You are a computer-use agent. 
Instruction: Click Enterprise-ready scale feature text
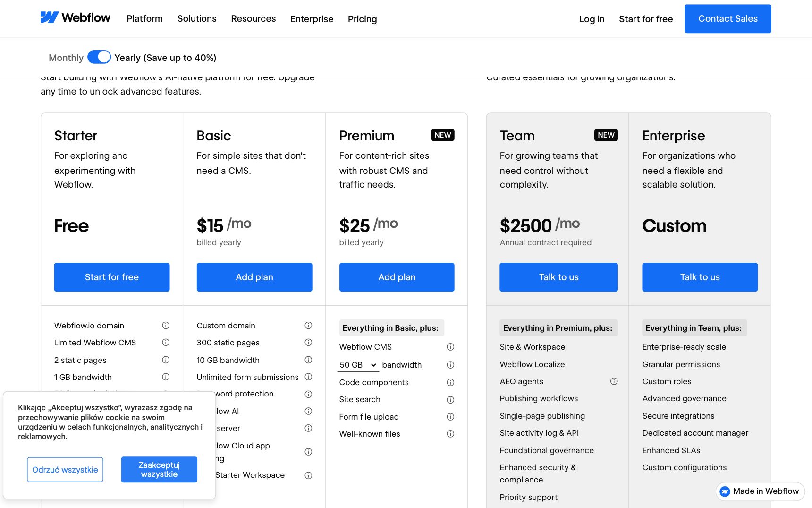[684, 347]
